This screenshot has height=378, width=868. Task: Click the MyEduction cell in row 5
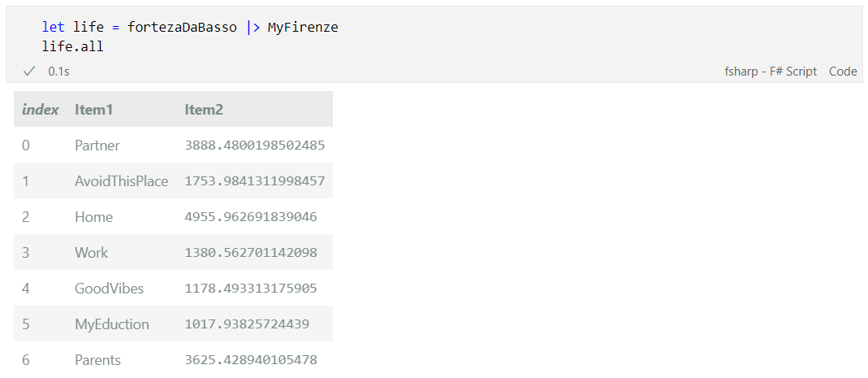click(x=112, y=324)
